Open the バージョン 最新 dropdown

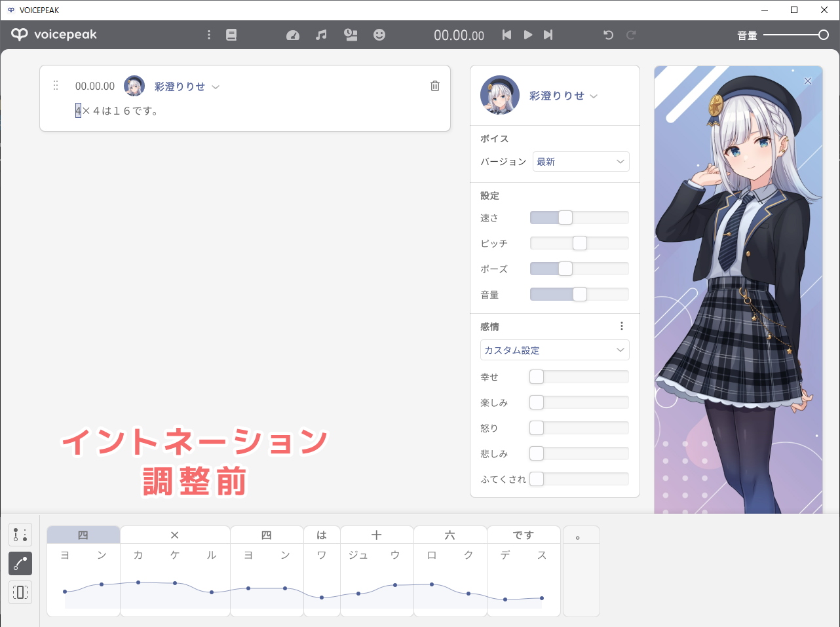point(581,162)
